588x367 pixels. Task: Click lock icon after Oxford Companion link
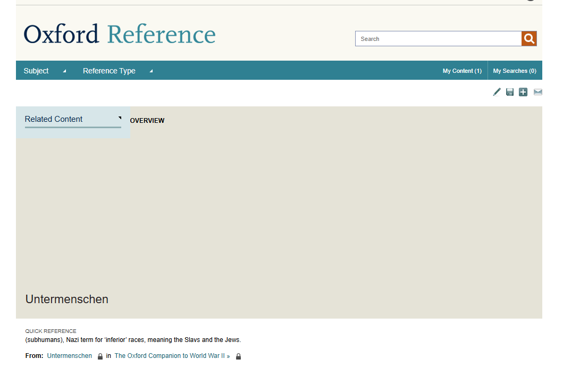click(238, 356)
